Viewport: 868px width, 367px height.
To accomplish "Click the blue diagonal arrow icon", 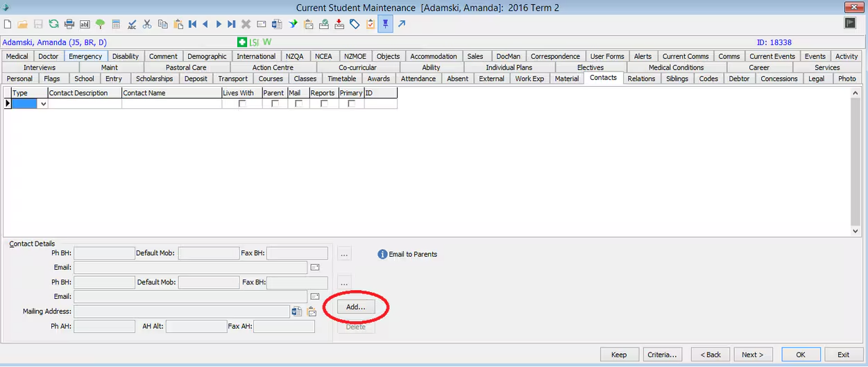I will click(402, 24).
